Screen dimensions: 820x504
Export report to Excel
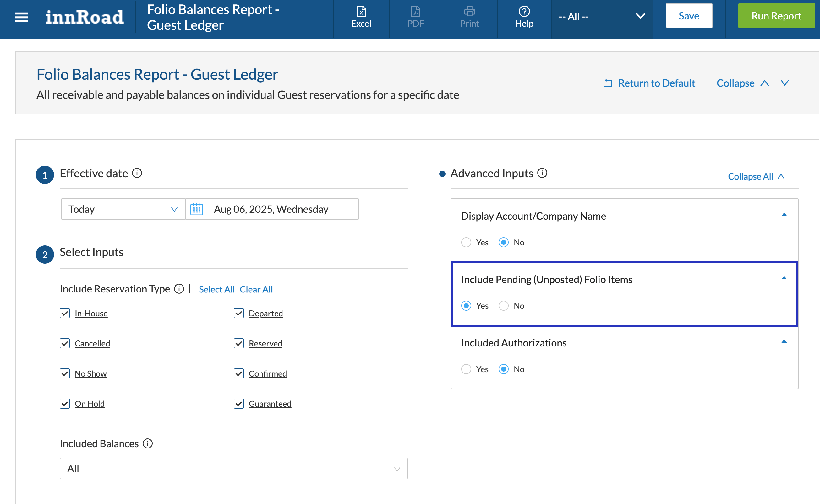(361, 17)
